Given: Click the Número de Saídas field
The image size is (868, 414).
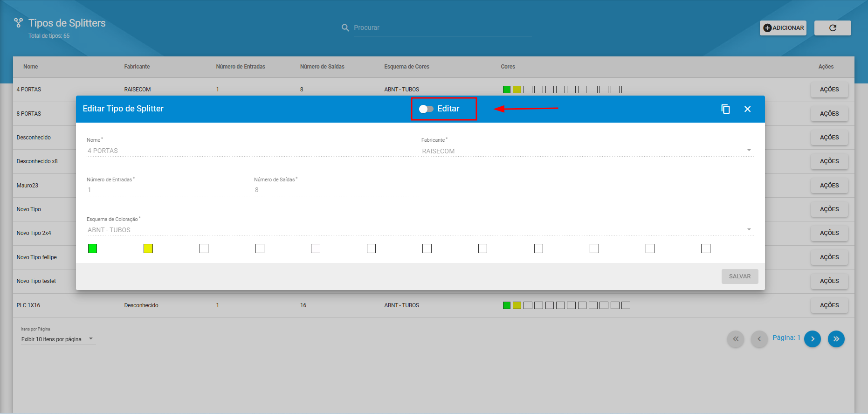Looking at the screenshot, I should [x=336, y=190].
